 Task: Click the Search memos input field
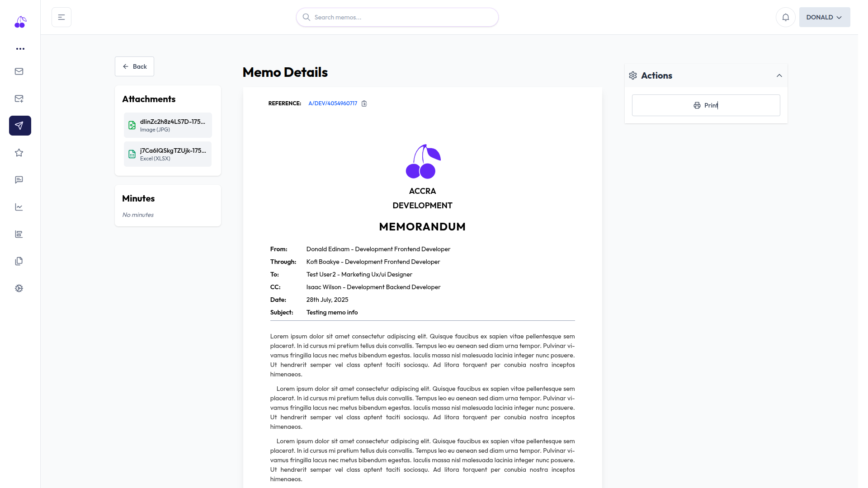pyautogui.click(x=396, y=17)
